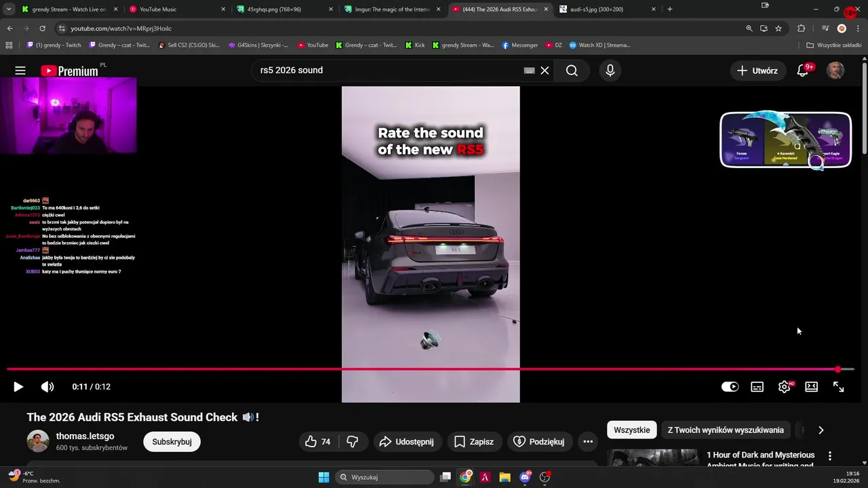This screenshot has height=488, width=868.
Task: Click the red scrubber handle on the progress bar
Action: pyautogui.click(x=838, y=369)
